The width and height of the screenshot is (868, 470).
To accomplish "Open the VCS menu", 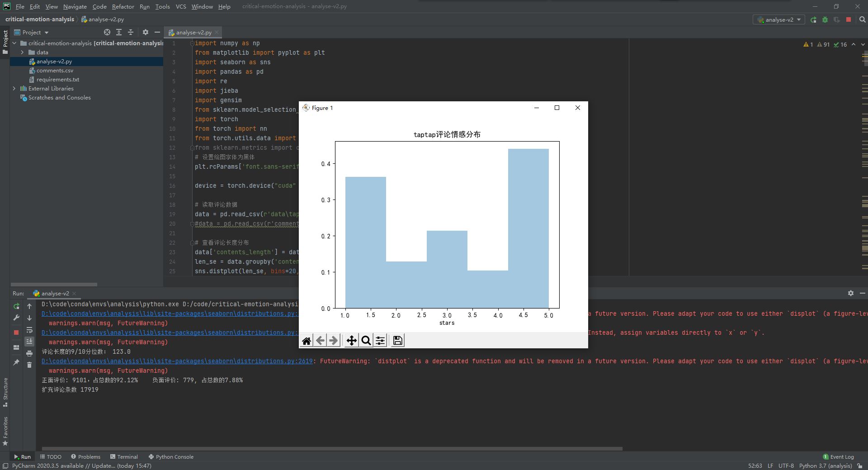I will pos(181,6).
